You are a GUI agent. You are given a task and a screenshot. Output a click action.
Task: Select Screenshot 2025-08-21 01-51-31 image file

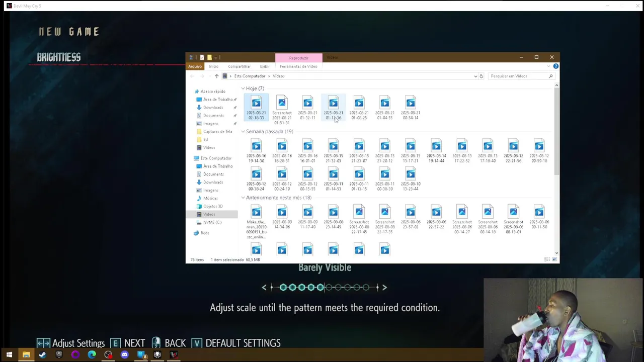282,111
